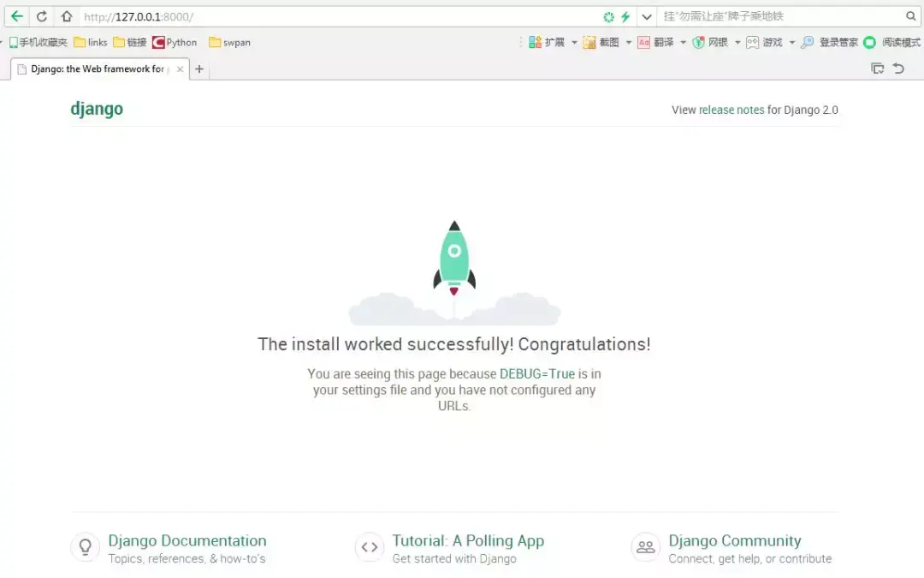Open the swpan bookmark folder
The width and height of the screenshot is (924, 578).
click(x=230, y=43)
